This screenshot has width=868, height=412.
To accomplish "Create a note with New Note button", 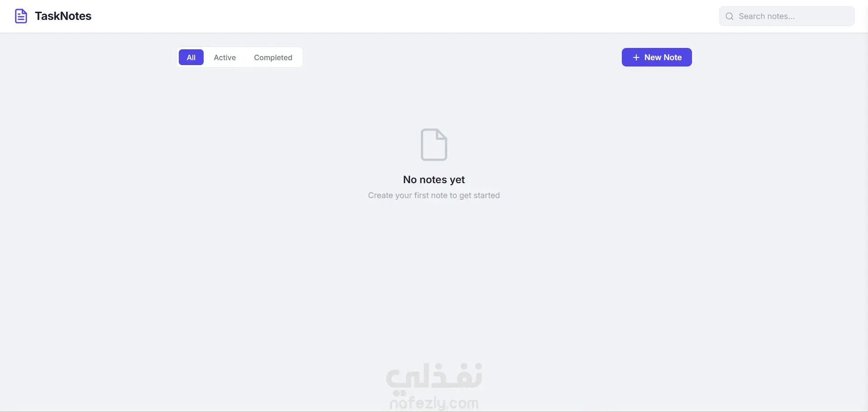I will pos(657,57).
